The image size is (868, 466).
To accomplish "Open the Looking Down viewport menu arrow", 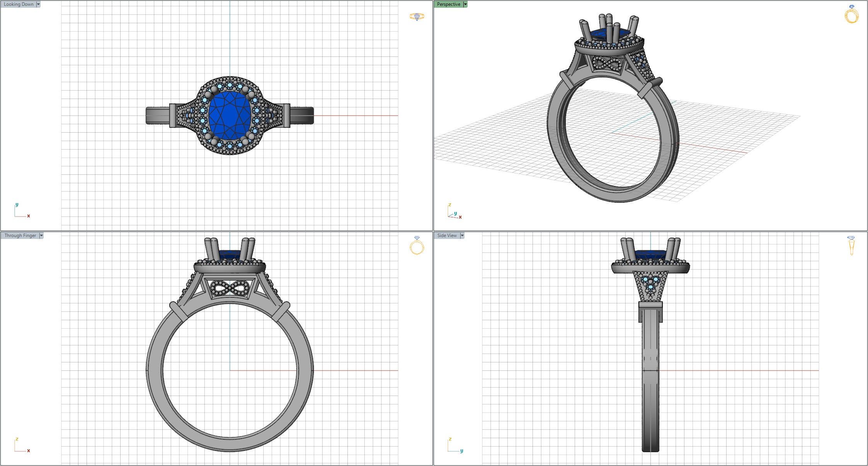I will coord(38,4).
